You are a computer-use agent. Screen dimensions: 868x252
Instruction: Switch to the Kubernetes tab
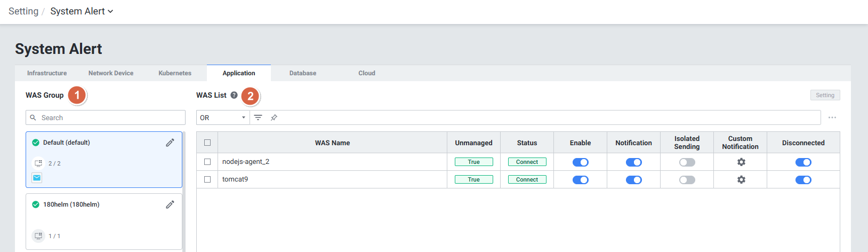coord(175,73)
